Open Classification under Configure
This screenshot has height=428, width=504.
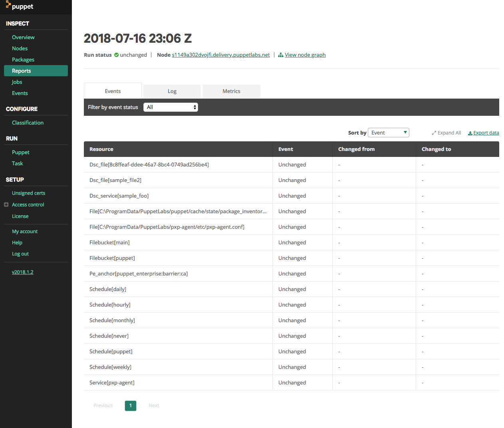[x=28, y=123]
